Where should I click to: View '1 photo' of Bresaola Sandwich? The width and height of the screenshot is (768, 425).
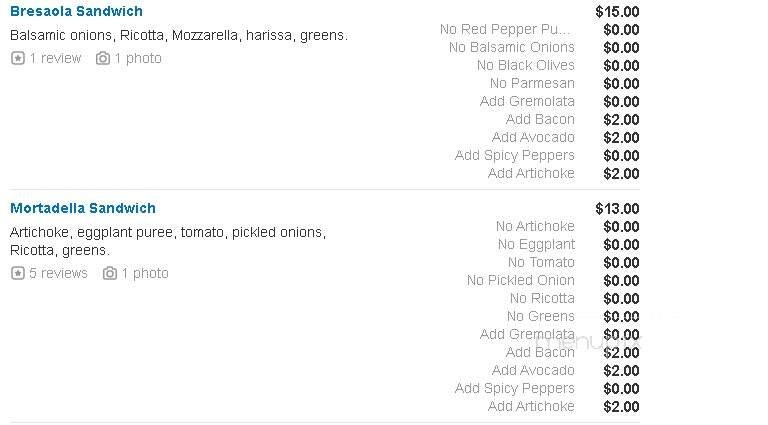137,58
